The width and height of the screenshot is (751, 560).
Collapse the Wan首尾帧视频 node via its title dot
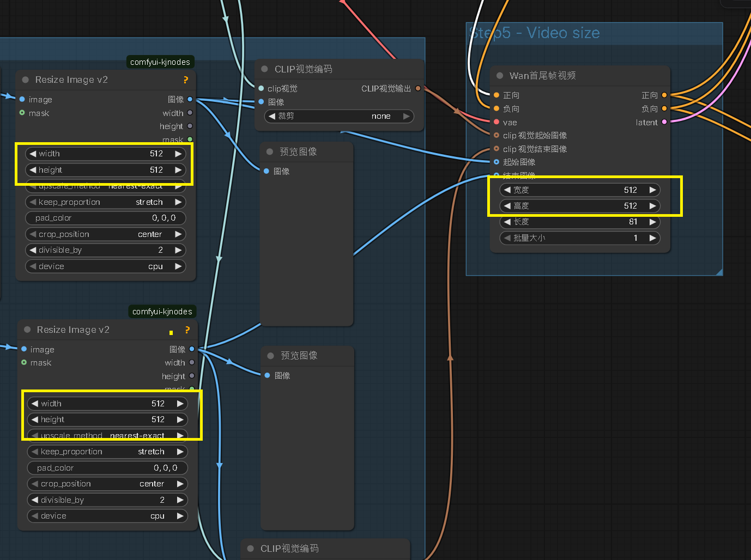click(x=500, y=76)
